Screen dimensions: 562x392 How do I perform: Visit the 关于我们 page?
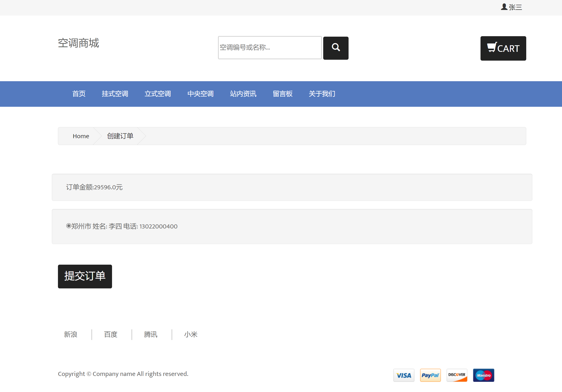322,94
